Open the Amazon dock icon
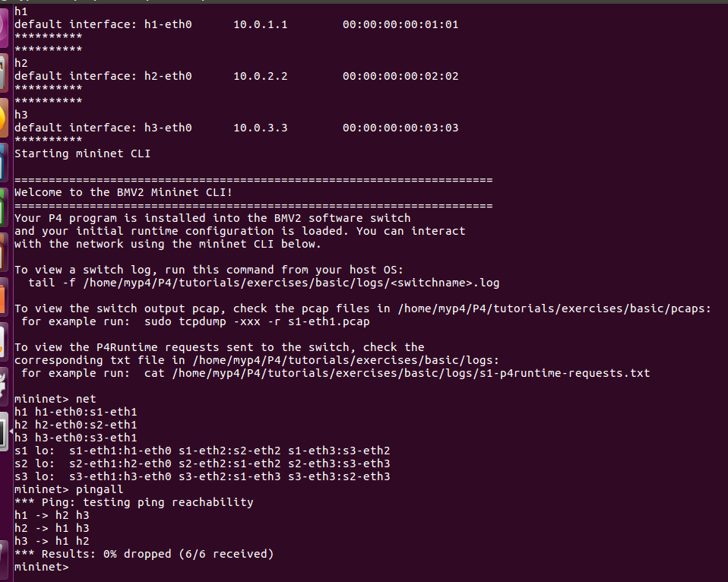The image size is (728, 582). [4, 342]
